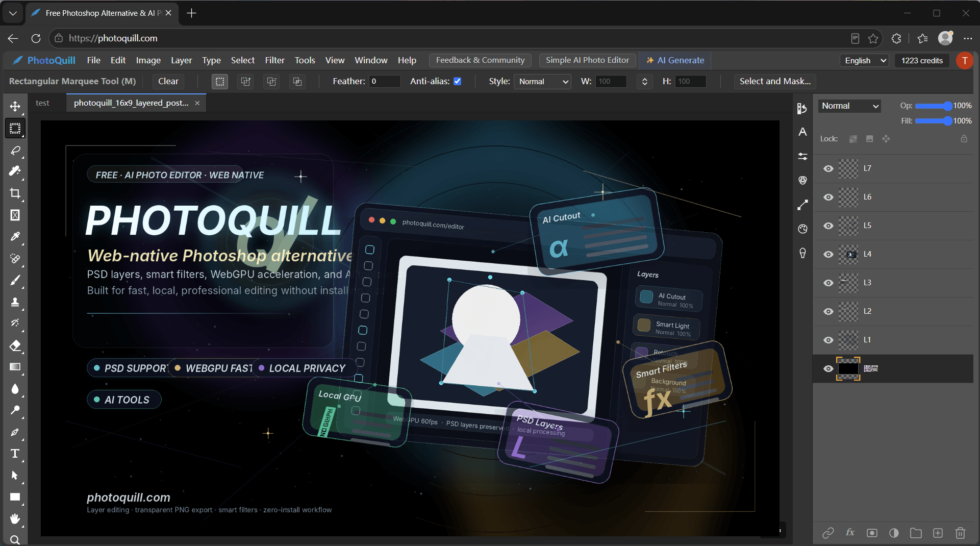The image size is (980, 546).
Task: Open the File menu
Action: tap(94, 60)
